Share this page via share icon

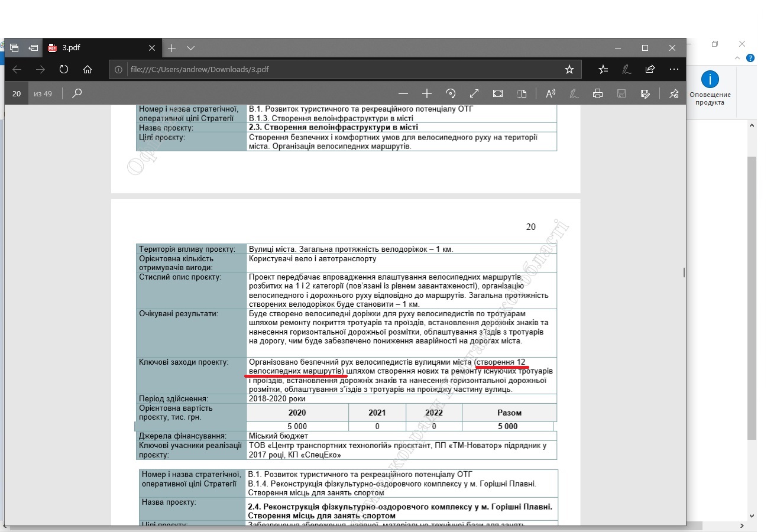pyautogui.click(x=650, y=69)
